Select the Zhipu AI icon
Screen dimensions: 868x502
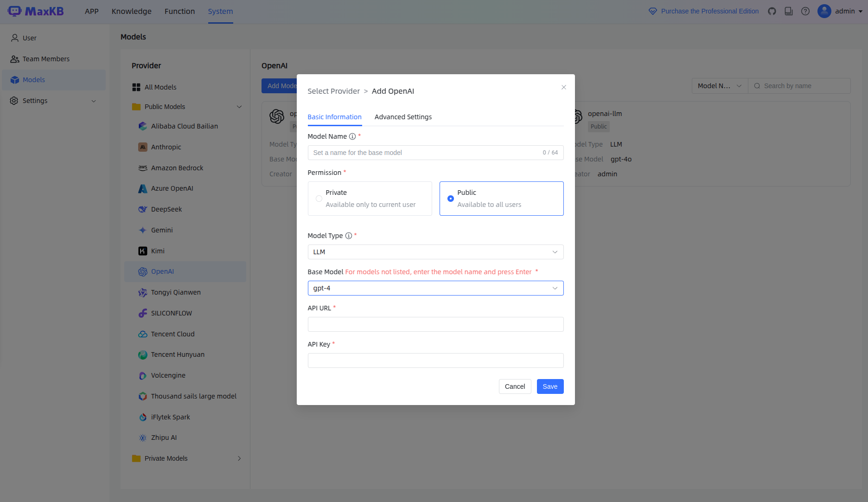(x=143, y=438)
